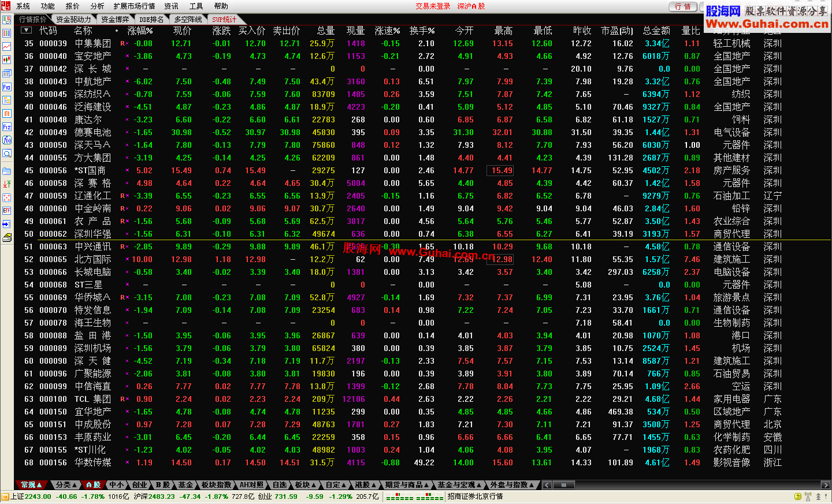Open the ETF sidebar icon
Image resolution: width=832 pixels, height=504 pixels.
[x=7, y=211]
